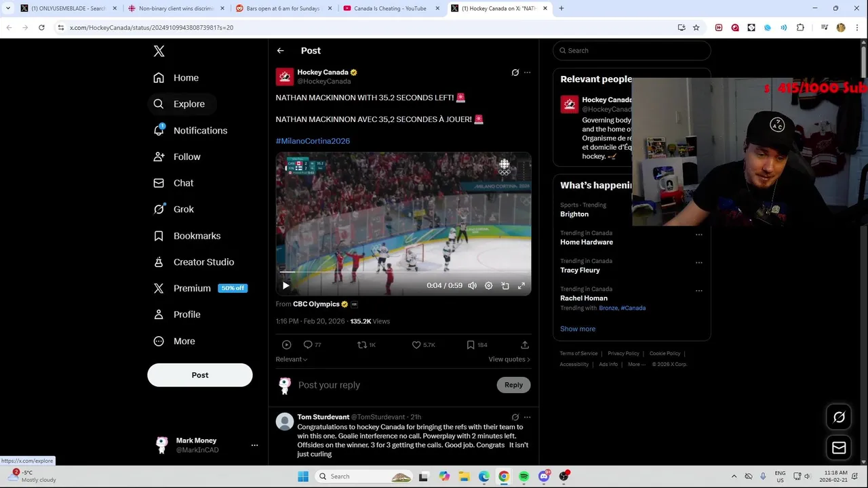Open Chat in the sidebar

(x=174, y=183)
